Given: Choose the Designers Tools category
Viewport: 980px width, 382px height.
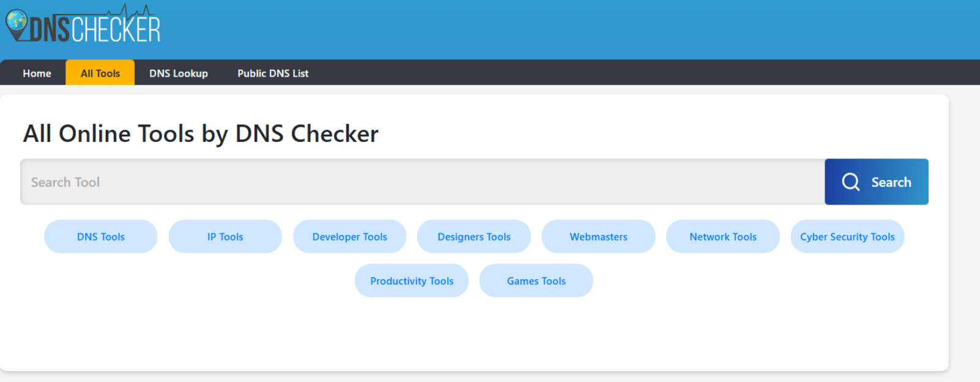Looking at the screenshot, I should (x=474, y=237).
